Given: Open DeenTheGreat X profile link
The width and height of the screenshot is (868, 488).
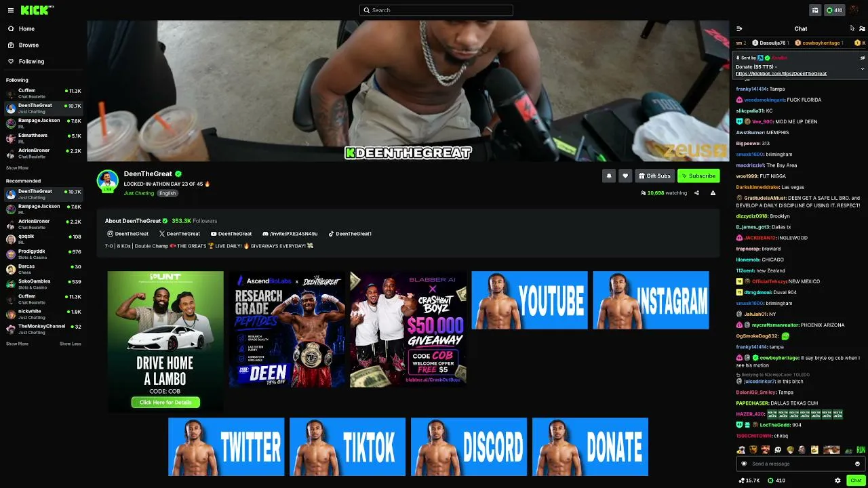Looking at the screenshot, I should [180, 234].
